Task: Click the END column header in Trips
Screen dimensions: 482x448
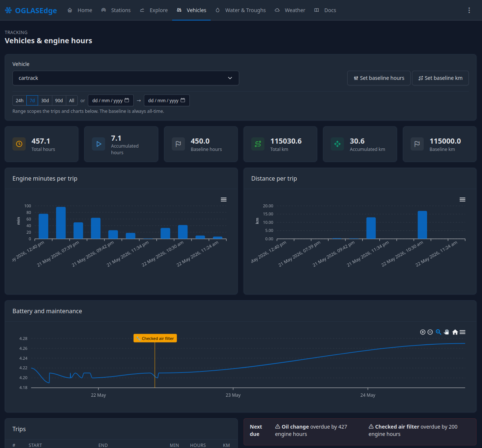Action: pyautogui.click(x=103, y=445)
